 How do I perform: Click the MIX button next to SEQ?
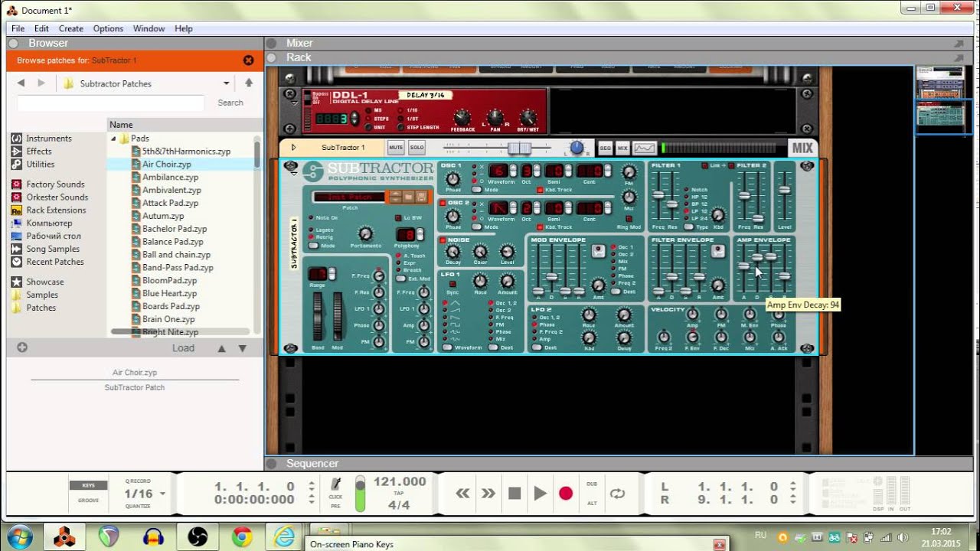pyautogui.click(x=622, y=148)
